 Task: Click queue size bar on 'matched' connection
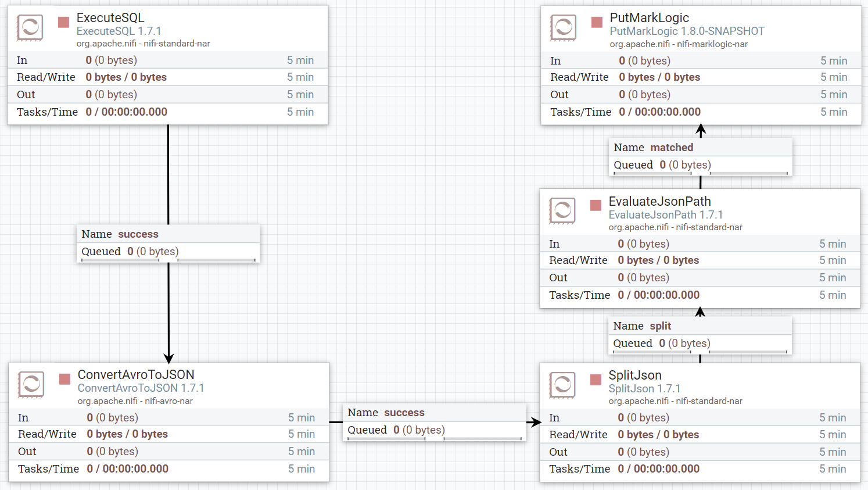(x=700, y=173)
